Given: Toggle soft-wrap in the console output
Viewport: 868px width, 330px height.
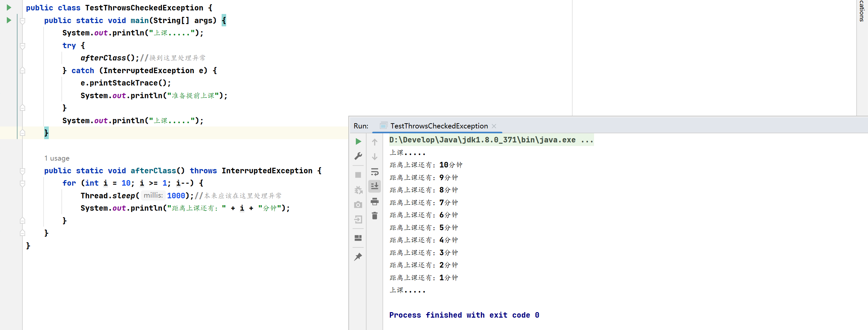Looking at the screenshot, I should click(x=374, y=172).
